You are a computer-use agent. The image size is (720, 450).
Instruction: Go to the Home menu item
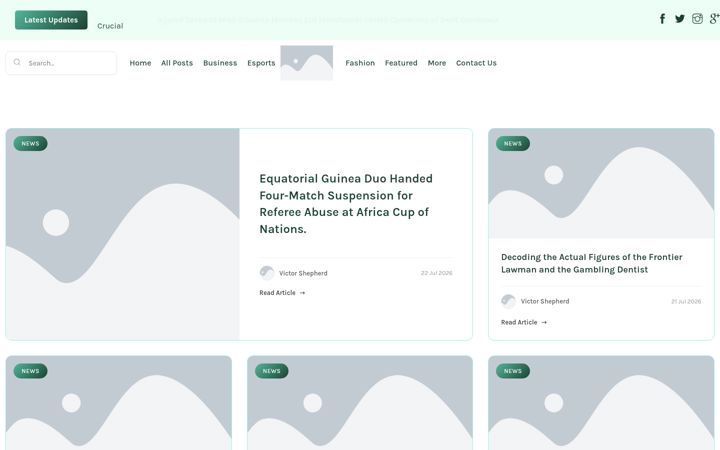[140, 63]
